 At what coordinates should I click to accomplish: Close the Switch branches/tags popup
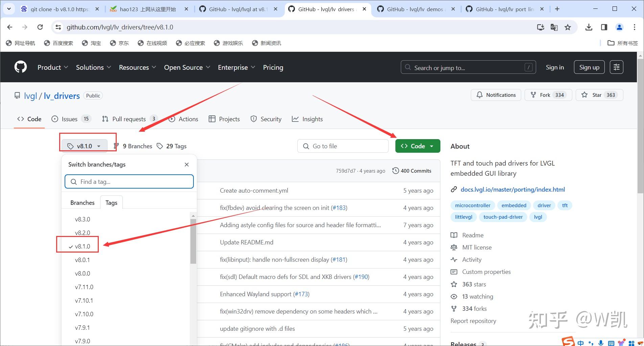pyautogui.click(x=187, y=165)
